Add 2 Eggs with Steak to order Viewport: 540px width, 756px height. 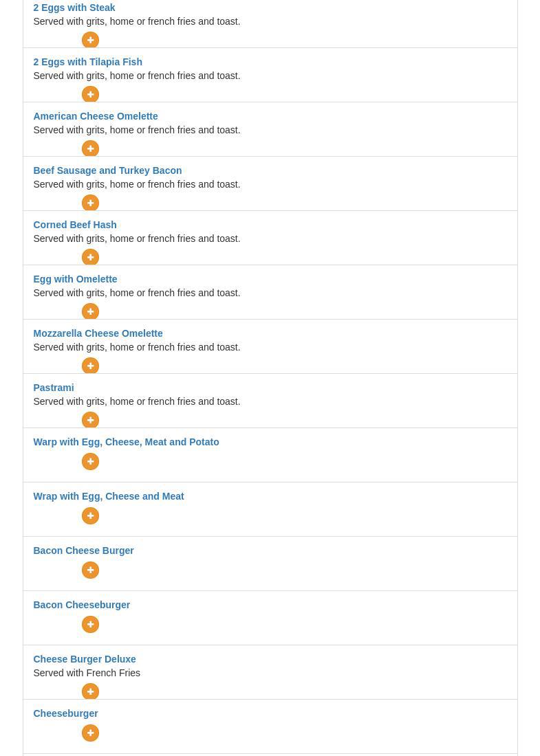pos(90,40)
